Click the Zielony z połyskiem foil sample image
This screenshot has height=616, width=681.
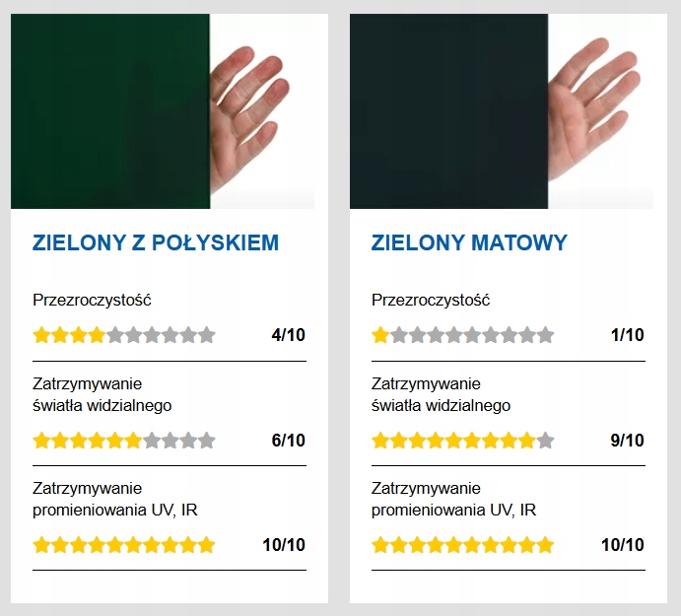(163, 111)
